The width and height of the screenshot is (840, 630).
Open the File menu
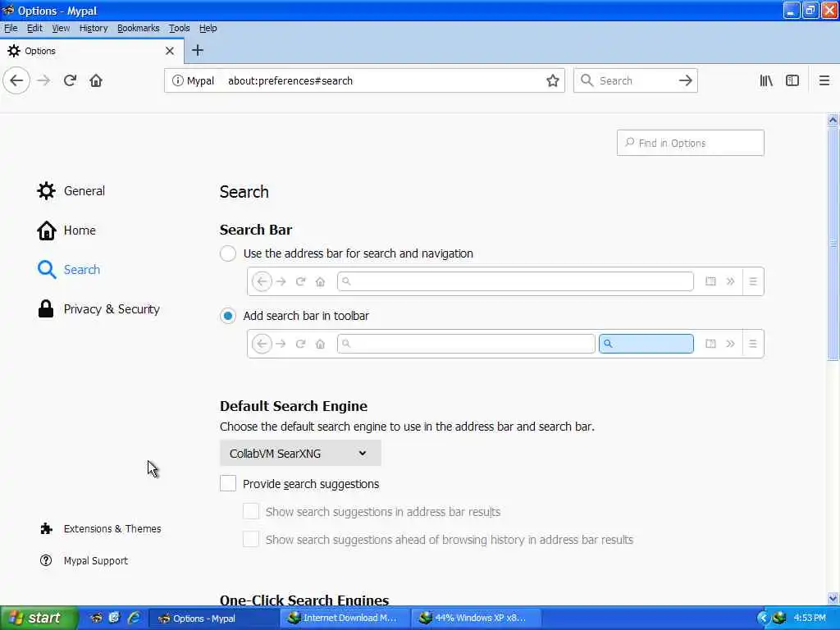tap(11, 28)
